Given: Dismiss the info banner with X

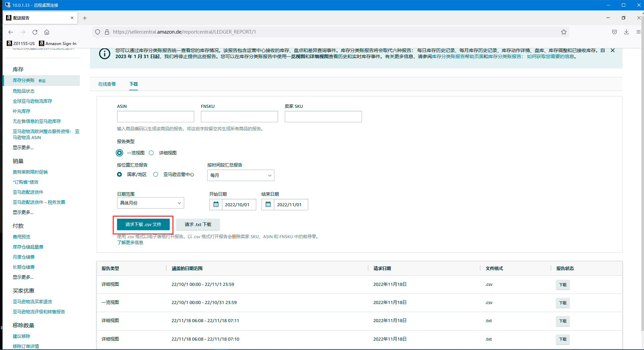Looking at the screenshot, I should [612, 50].
